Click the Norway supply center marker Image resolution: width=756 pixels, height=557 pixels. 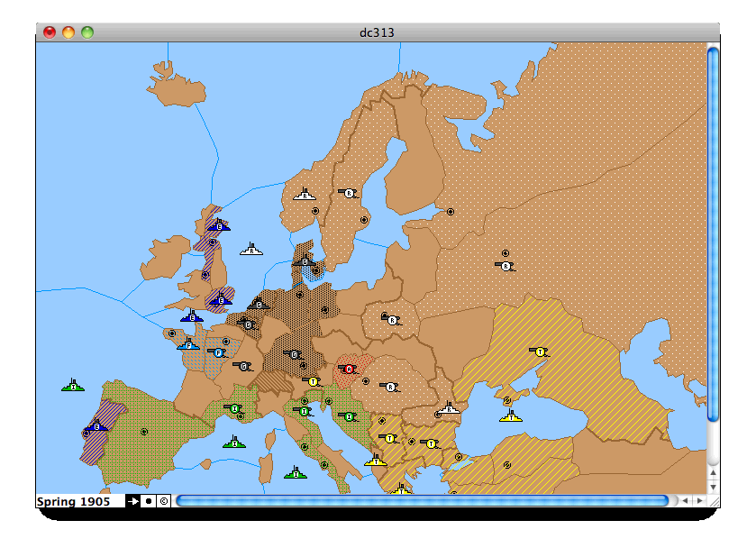coord(315,211)
